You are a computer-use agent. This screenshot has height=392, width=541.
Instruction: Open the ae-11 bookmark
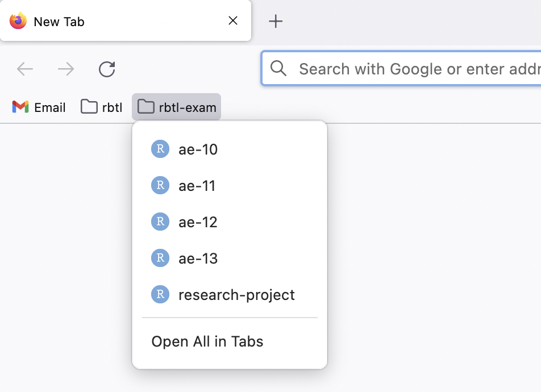tap(197, 185)
